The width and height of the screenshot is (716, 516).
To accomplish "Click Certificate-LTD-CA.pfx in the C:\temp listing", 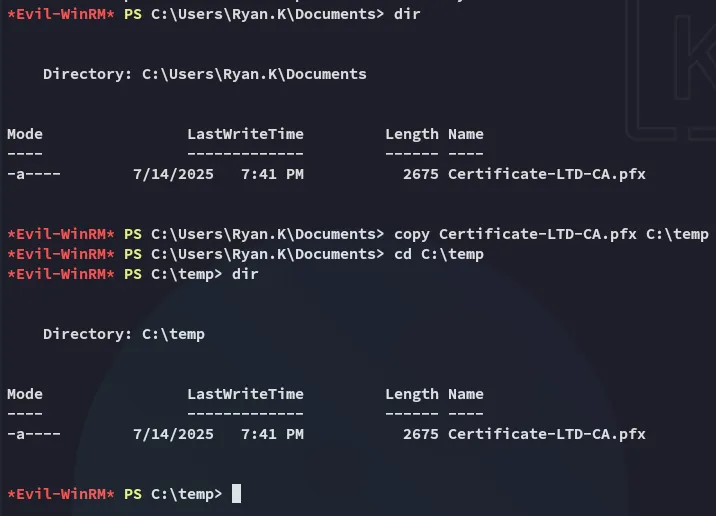I will pyautogui.click(x=546, y=434).
